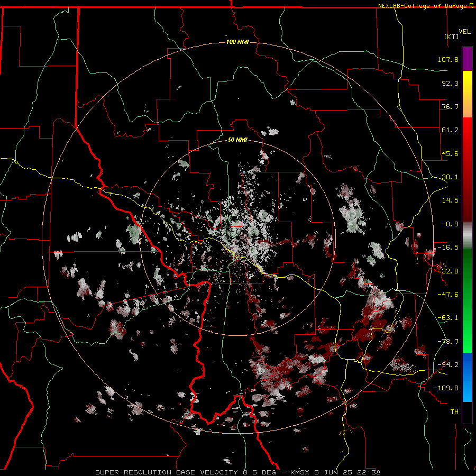Click the 61.2 velocity scale value

click(x=450, y=130)
